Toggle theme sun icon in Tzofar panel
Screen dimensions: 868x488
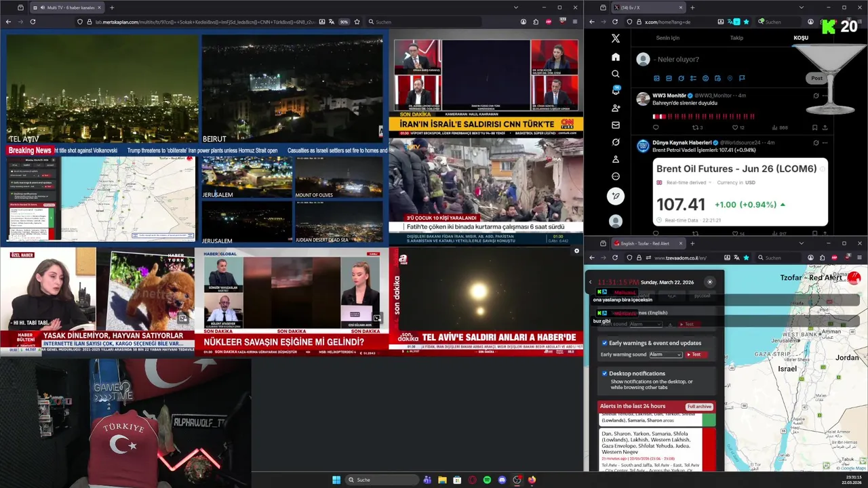coord(710,282)
